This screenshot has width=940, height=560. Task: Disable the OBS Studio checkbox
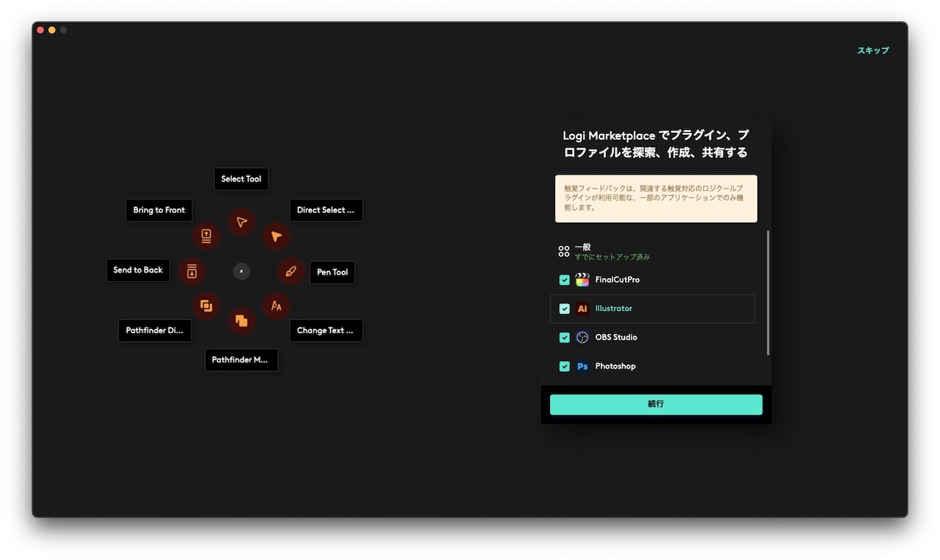coord(564,338)
